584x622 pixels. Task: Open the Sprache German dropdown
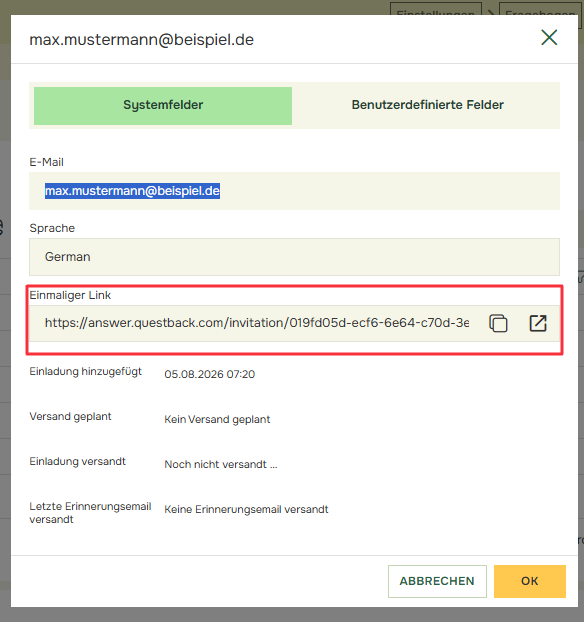point(294,257)
